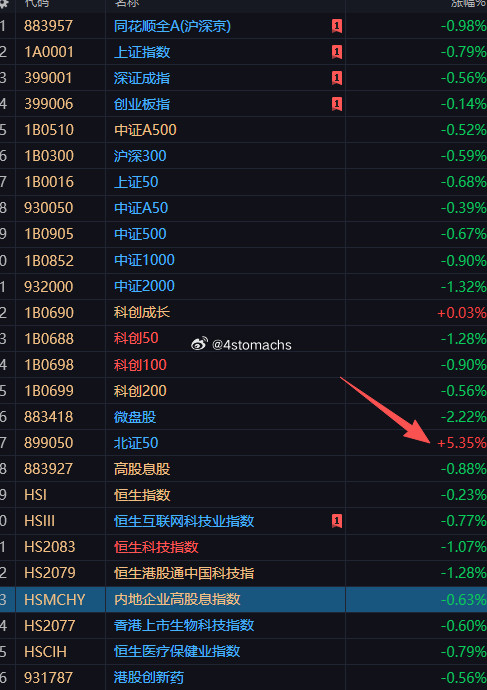The width and height of the screenshot is (487, 690).
Task: Click code 931787
Action: click(48, 678)
